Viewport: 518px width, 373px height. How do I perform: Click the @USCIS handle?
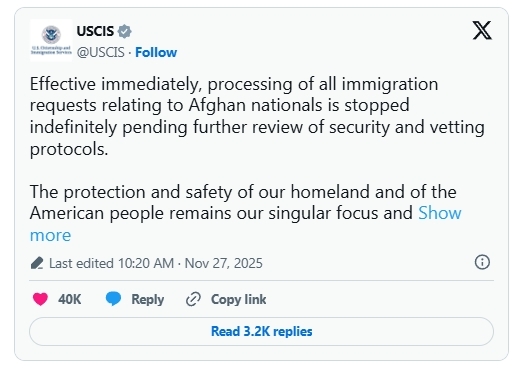point(101,52)
